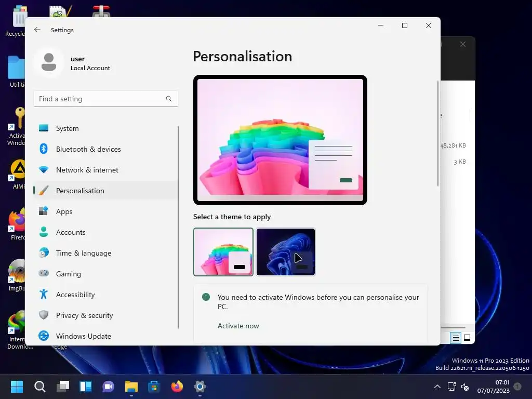Open Task View on taskbar
Viewport: 532px width, 399px height.
click(63, 387)
